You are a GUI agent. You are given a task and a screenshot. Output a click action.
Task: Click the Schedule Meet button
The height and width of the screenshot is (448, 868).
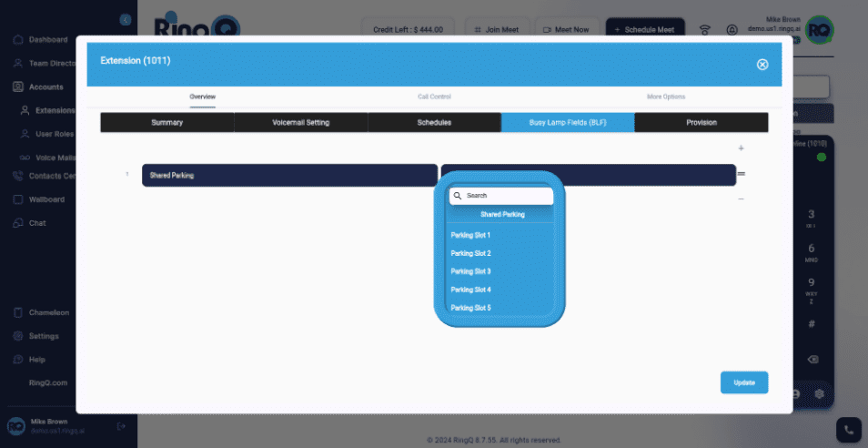[645, 29]
